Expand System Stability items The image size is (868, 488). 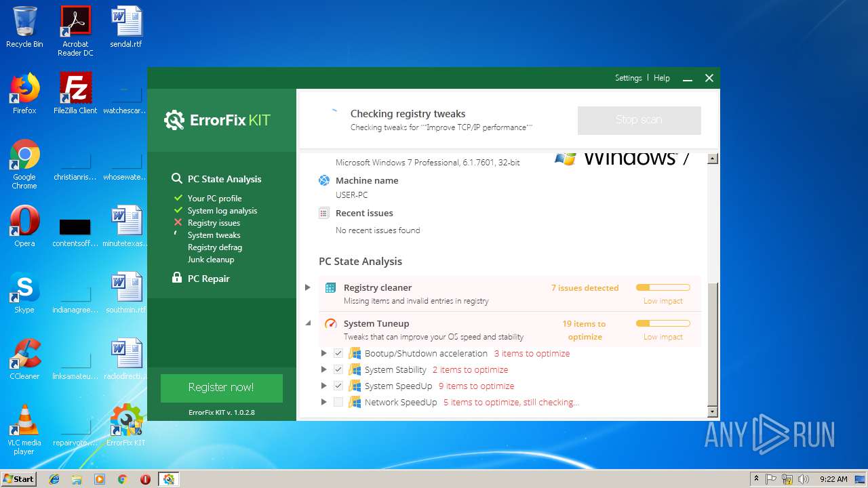click(324, 369)
